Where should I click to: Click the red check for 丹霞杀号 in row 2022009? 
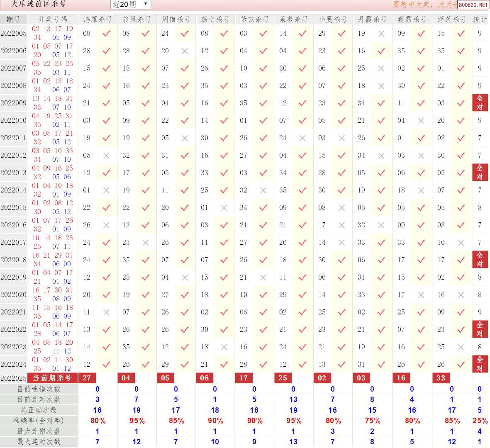click(x=381, y=103)
